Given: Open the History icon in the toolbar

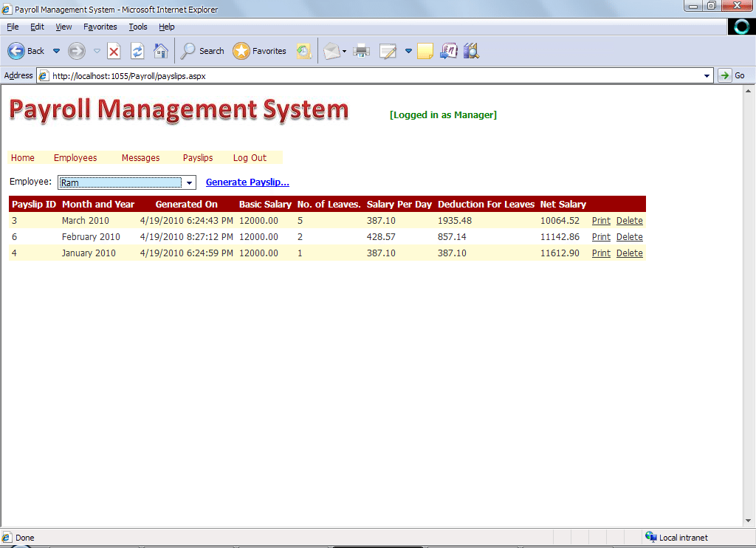Looking at the screenshot, I should point(303,51).
